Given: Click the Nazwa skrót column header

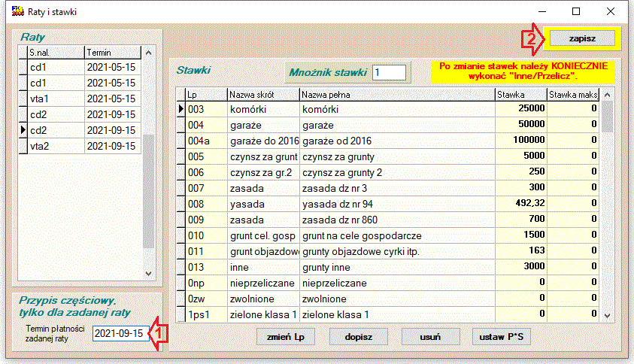Looking at the screenshot, I should tap(264, 95).
